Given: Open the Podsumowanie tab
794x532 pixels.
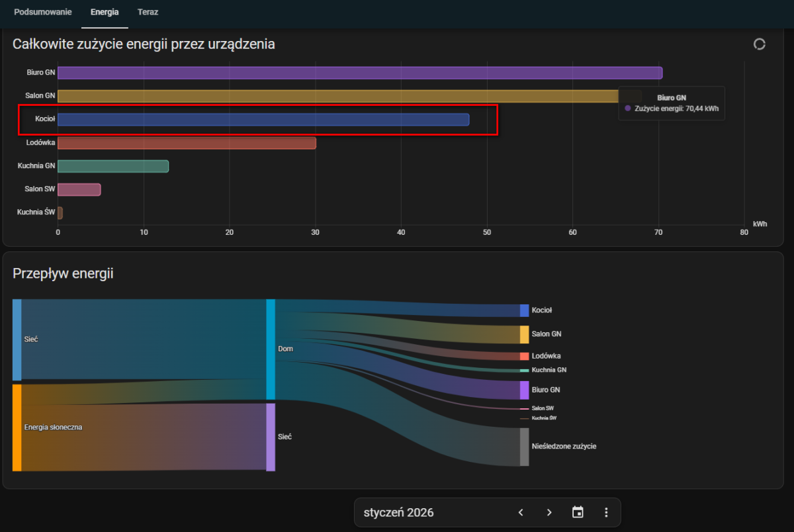Looking at the screenshot, I should (x=43, y=12).
